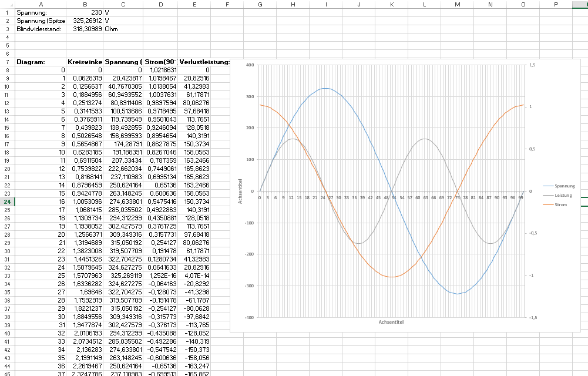Screen dimensions: 588x376
Task: Select row header 1
Action: point(7,13)
